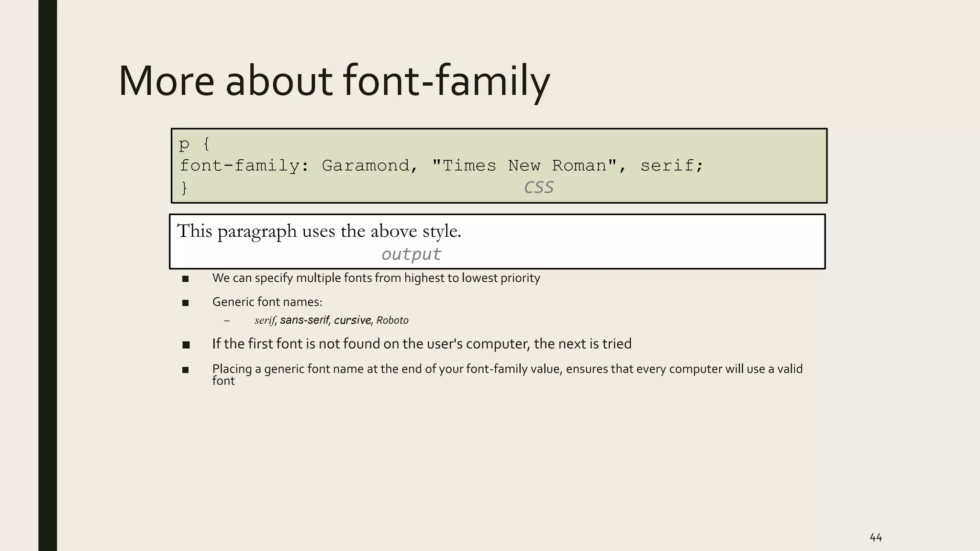Click the word 'Garamond' in the code
Screen dimensions: 980x551
(366, 165)
